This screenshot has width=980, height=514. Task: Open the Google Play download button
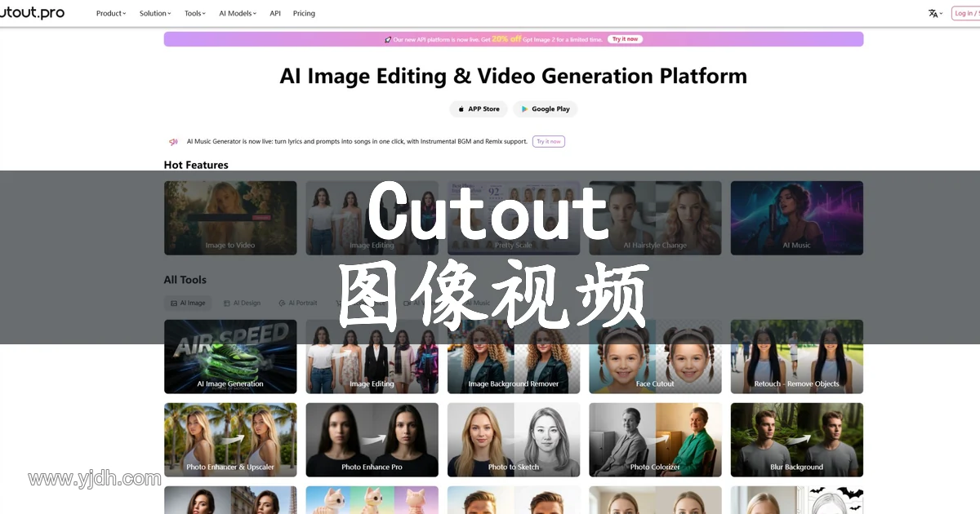pos(546,109)
